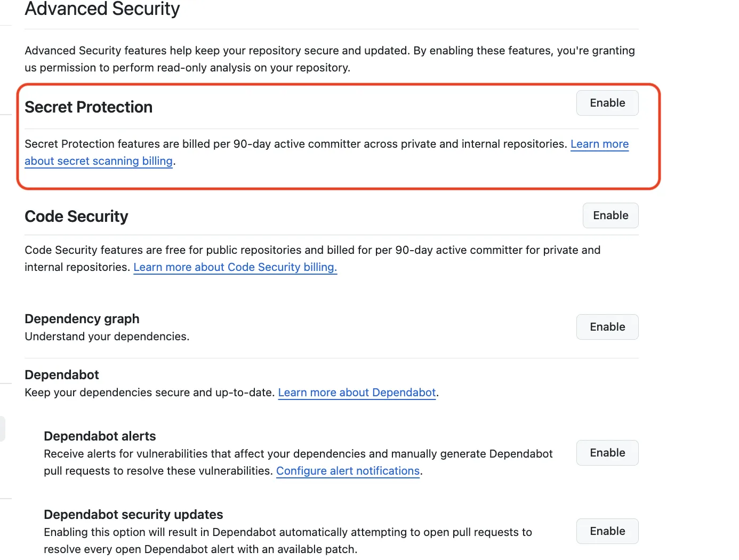This screenshot has height=560, width=739.
Task: Enable Dependabot alerts
Action: (607, 453)
